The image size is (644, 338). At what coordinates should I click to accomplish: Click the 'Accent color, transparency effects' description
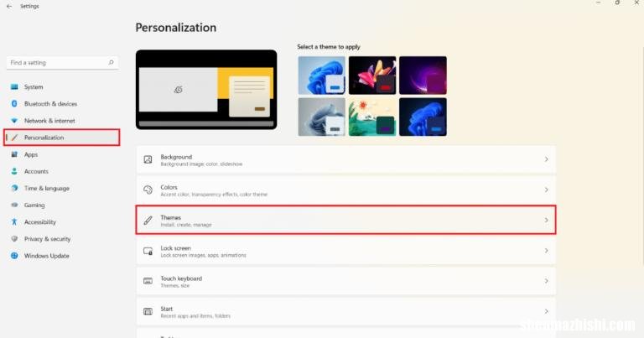(214, 195)
